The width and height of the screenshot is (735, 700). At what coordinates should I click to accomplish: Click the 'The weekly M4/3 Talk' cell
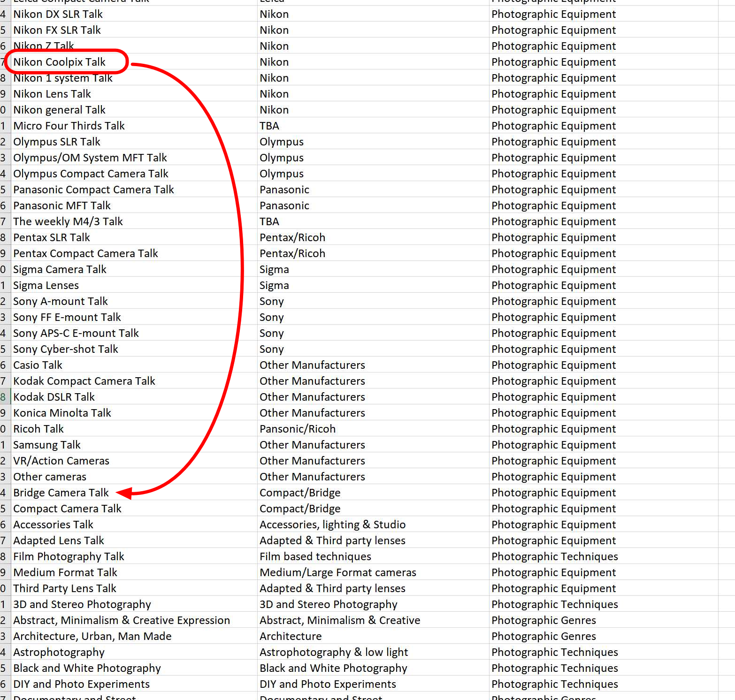[x=134, y=221]
